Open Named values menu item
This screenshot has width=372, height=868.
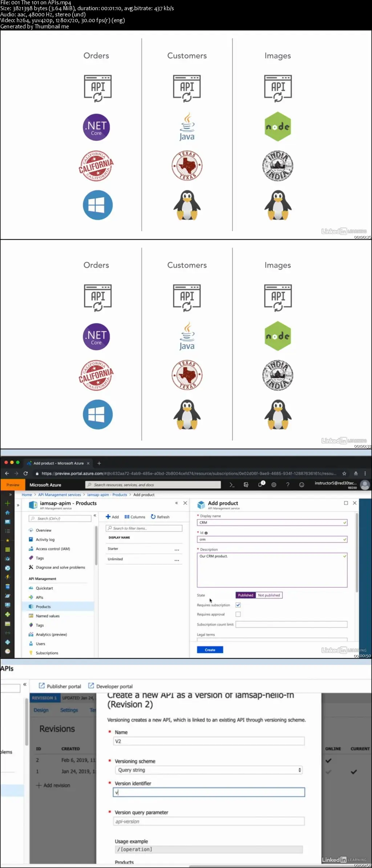click(x=48, y=616)
